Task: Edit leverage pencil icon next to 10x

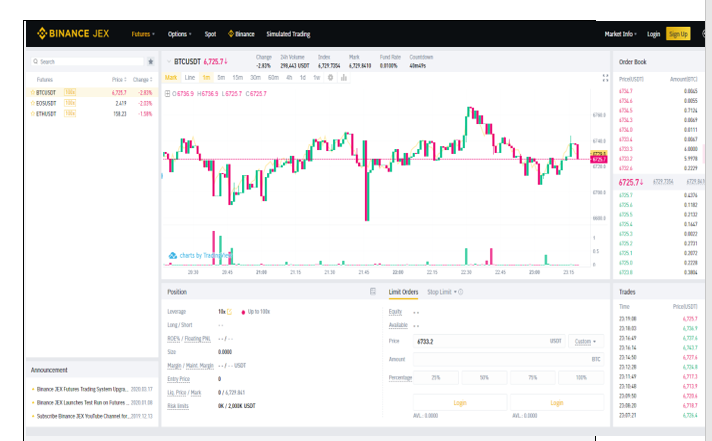Action: [x=229, y=312]
